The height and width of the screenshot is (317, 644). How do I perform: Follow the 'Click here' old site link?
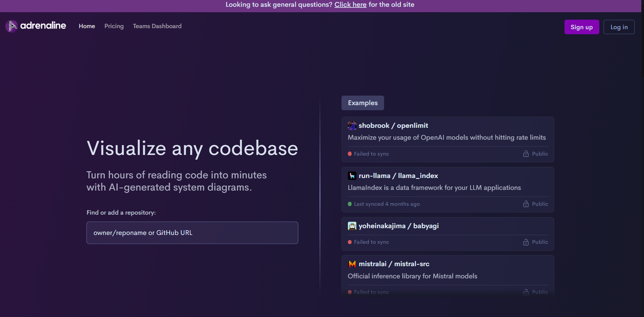click(x=350, y=4)
